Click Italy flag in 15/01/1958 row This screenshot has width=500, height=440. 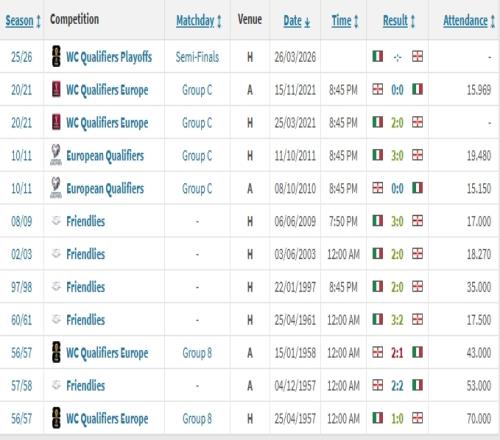pyautogui.click(x=417, y=352)
